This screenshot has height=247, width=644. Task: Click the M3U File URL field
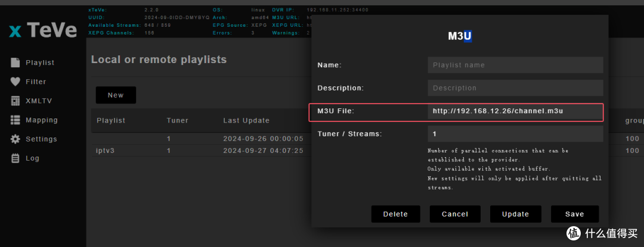pos(515,111)
